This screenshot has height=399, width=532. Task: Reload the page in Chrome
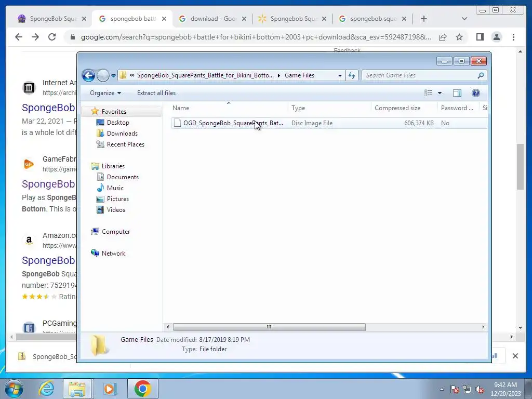point(52,37)
